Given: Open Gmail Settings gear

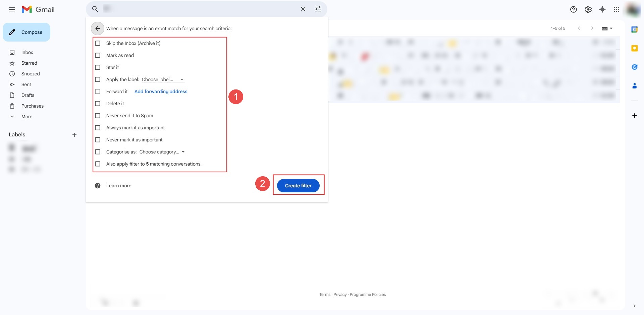Looking at the screenshot, I should [x=588, y=9].
